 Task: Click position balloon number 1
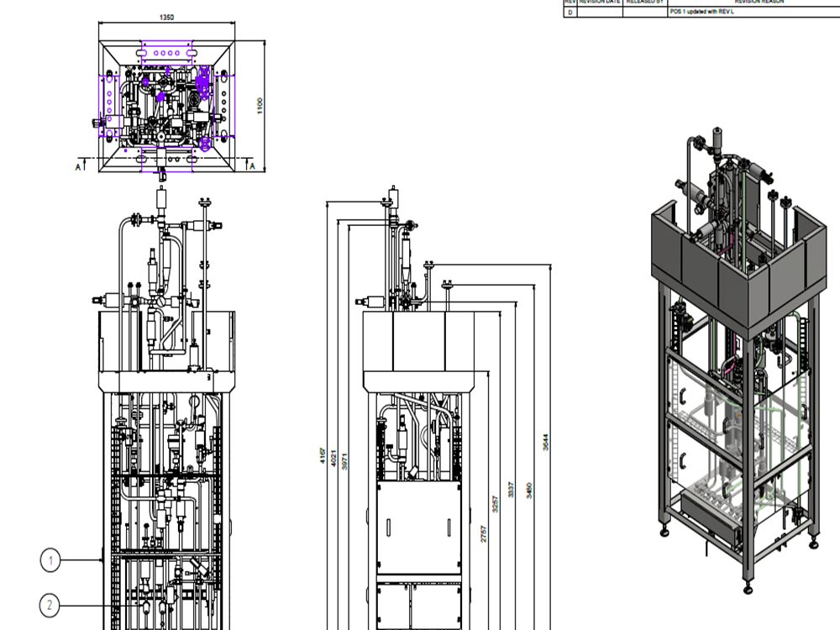[x=50, y=560]
